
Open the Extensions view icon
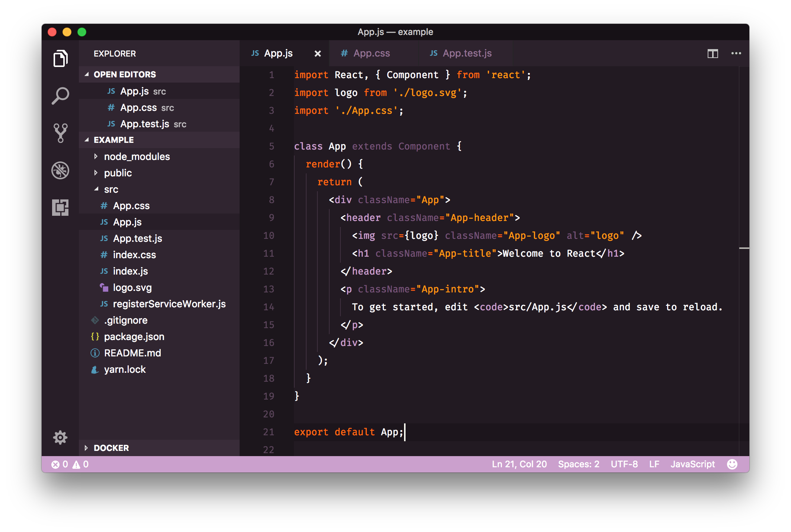pos(60,207)
